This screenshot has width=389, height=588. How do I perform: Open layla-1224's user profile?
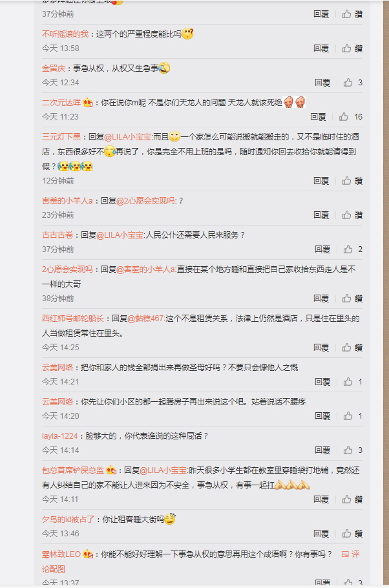pyautogui.click(x=59, y=436)
